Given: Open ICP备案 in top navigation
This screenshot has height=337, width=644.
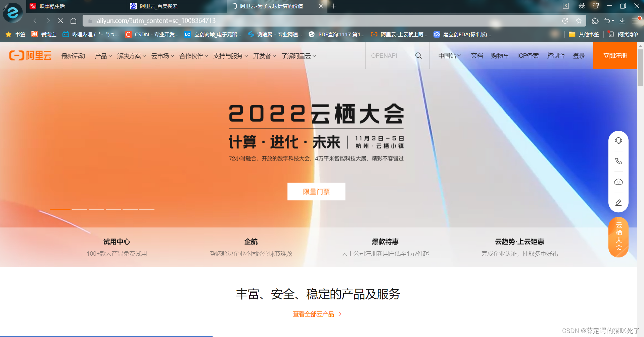Looking at the screenshot, I should (528, 56).
